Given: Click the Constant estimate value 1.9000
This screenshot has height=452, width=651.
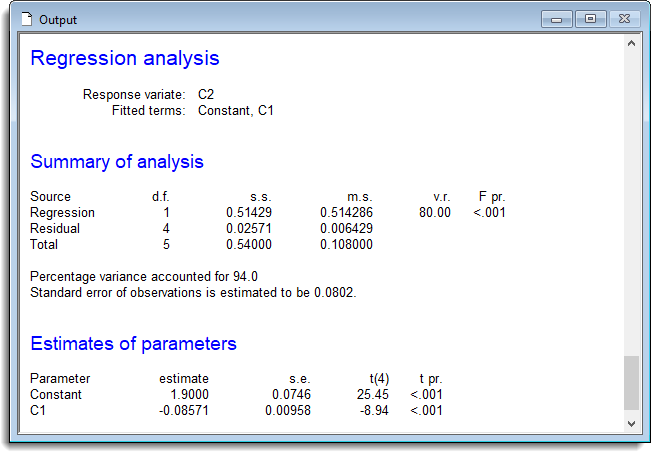Looking at the screenshot, I should (x=188, y=395).
